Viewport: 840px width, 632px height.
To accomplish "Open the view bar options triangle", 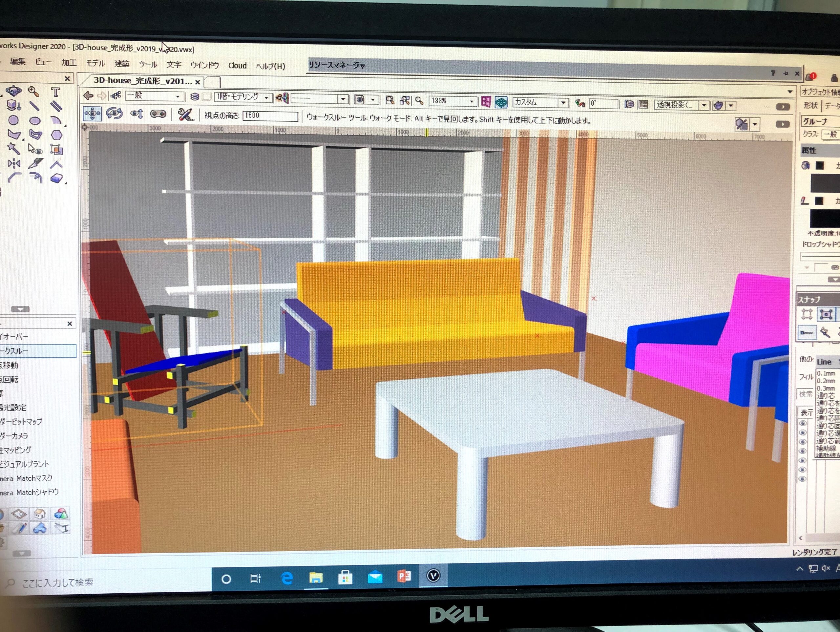I will (x=790, y=92).
